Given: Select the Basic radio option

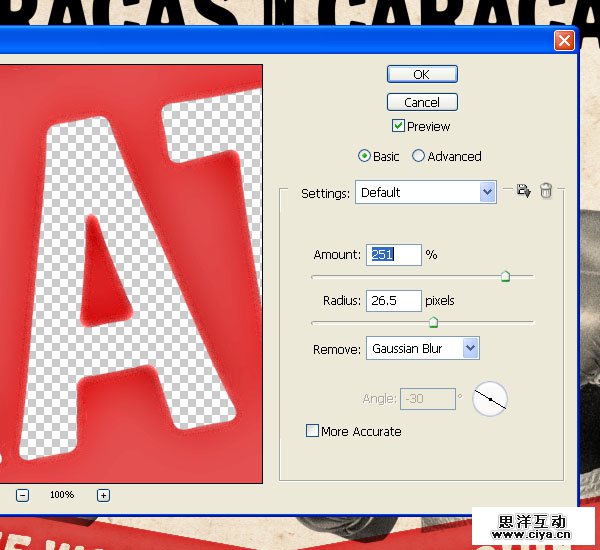Looking at the screenshot, I should [x=364, y=156].
